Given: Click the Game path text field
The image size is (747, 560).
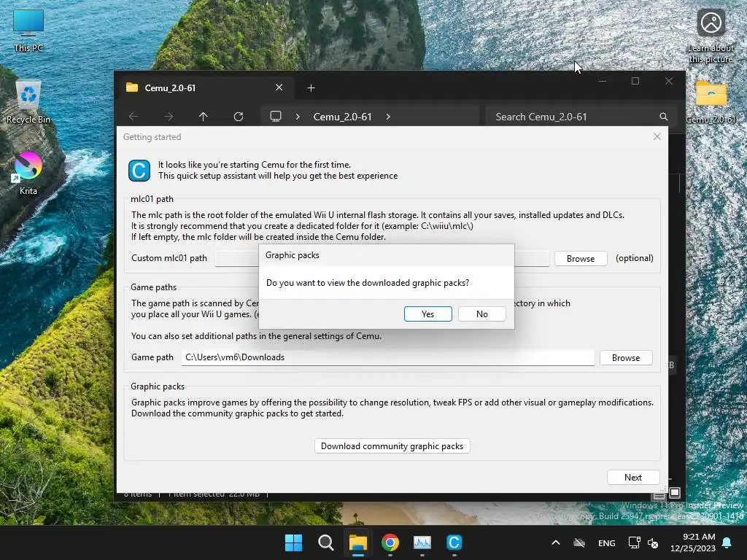Looking at the screenshot, I should point(388,357).
